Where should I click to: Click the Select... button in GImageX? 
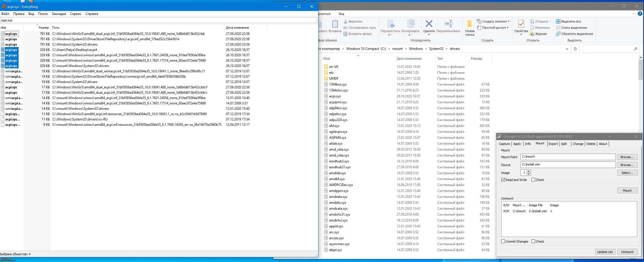(627, 173)
